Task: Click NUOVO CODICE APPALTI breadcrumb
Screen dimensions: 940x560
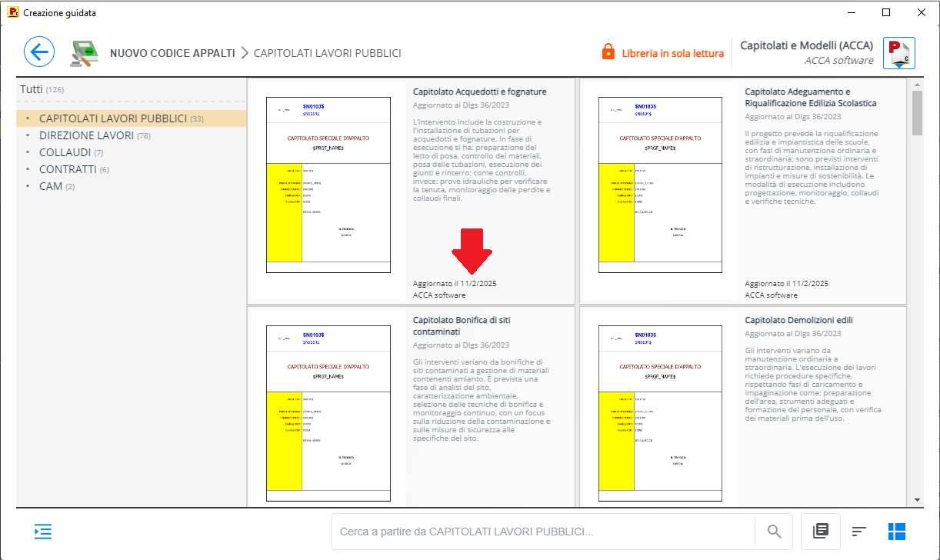Action: click(172, 53)
